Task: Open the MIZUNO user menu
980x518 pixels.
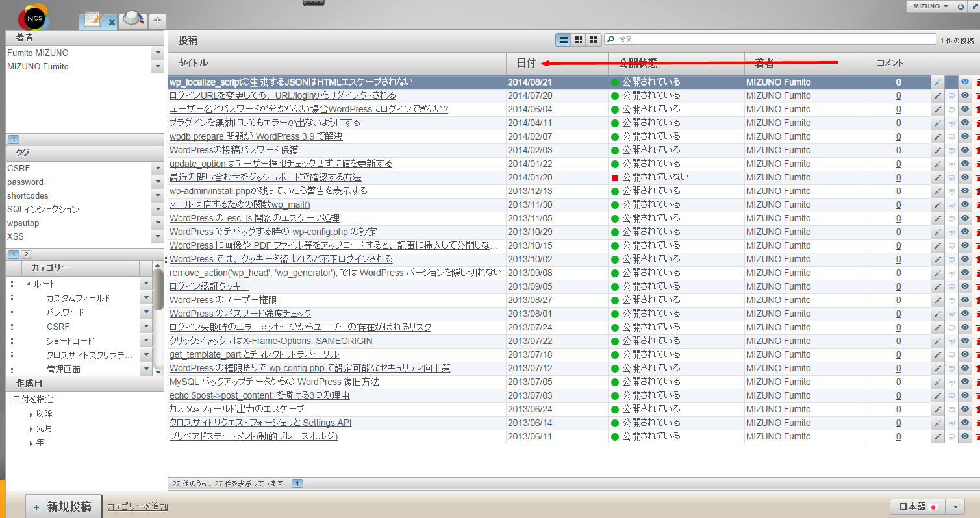Action: (930, 6)
